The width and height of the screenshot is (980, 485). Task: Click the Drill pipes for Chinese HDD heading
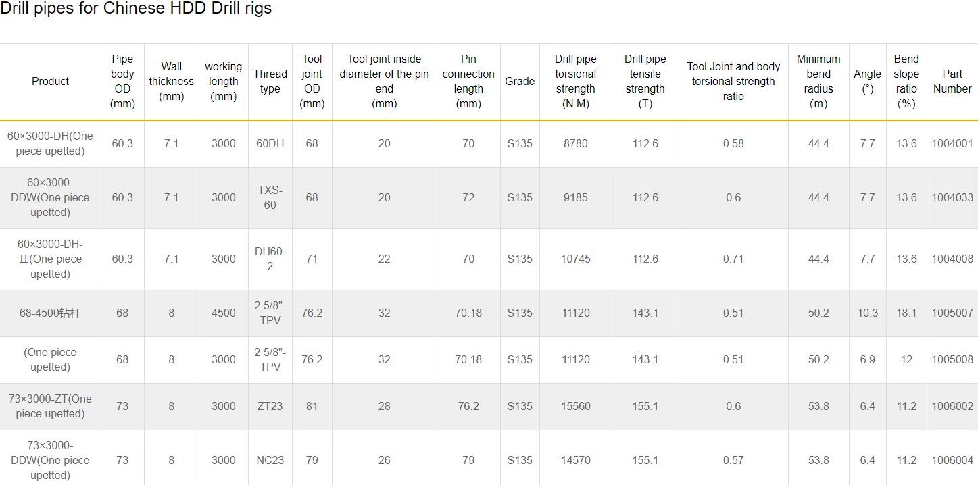pos(136,9)
